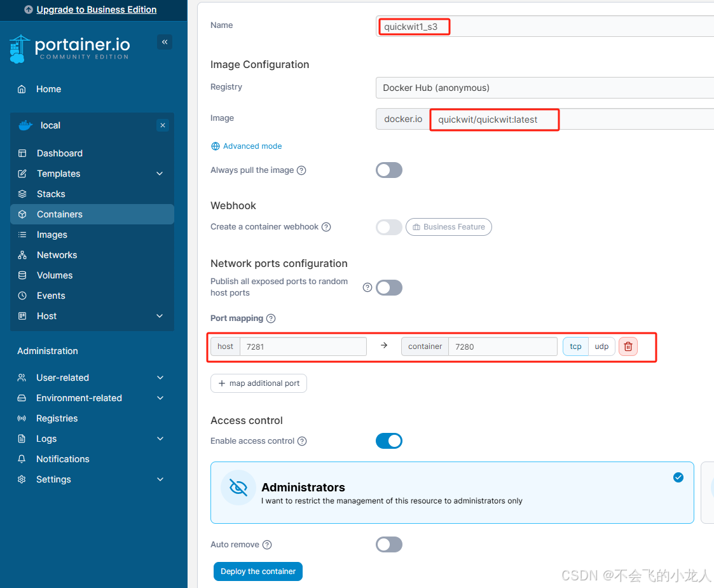Image resolution: width=714 pixels, height=588 pixels.
Task: Click the Volumes database icon
Action: coord(22,275)
